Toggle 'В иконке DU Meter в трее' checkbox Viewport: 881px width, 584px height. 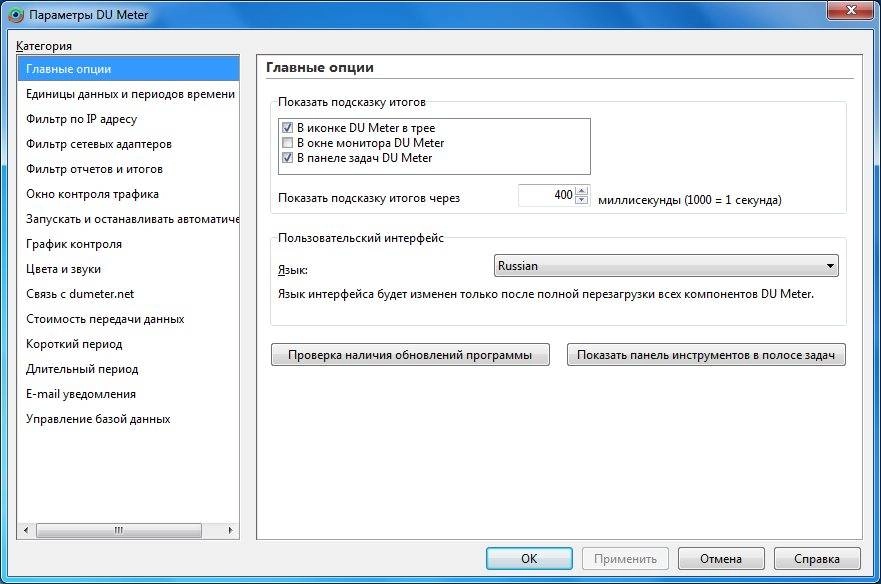click(x=287, y=128)
